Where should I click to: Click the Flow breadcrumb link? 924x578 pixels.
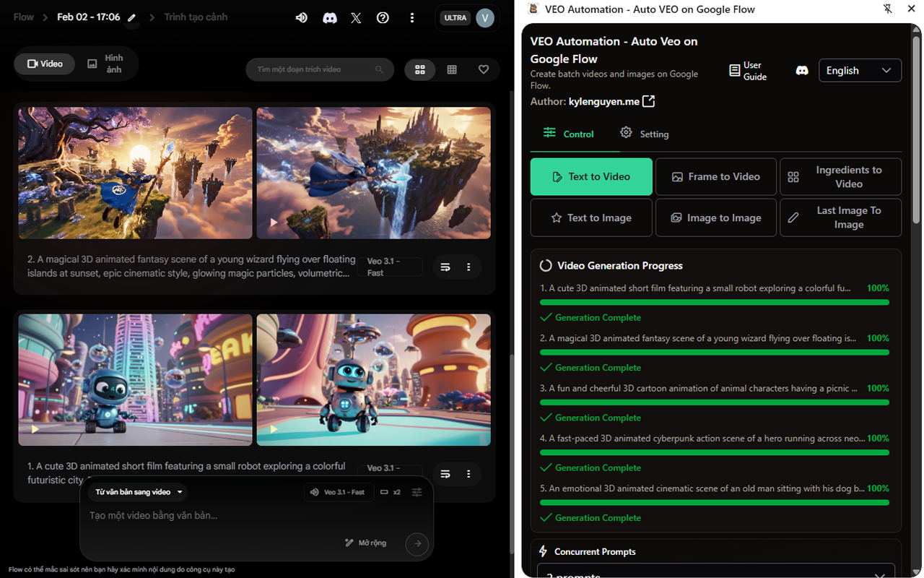point(24,17)
